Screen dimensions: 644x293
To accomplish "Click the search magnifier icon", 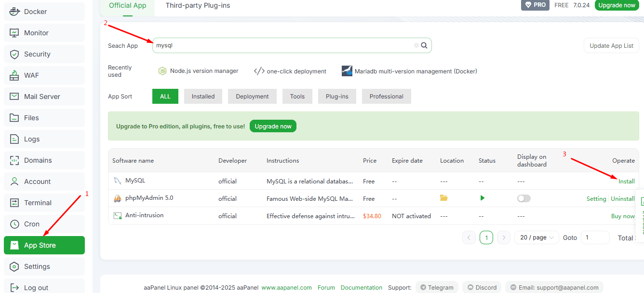I will [x=424, y=45].
